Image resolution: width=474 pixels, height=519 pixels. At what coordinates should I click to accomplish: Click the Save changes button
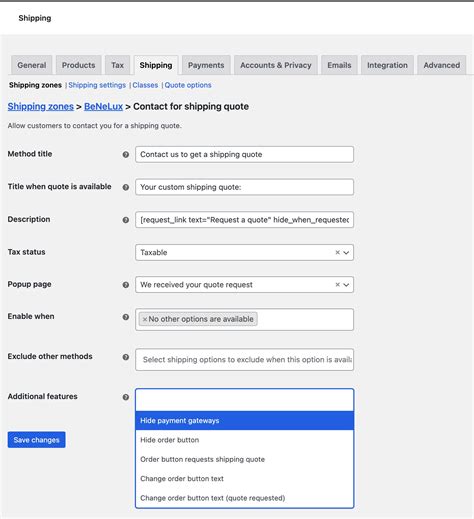tap(36, 440)
